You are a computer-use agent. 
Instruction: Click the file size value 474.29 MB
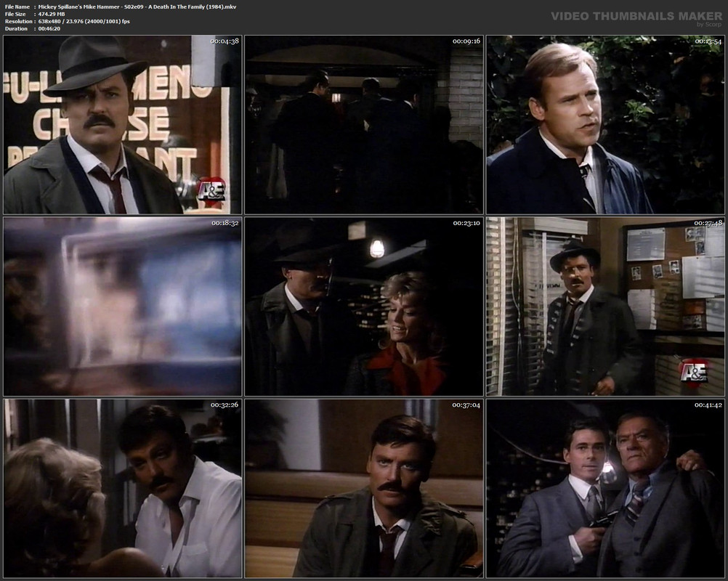(x=52, y=15)
